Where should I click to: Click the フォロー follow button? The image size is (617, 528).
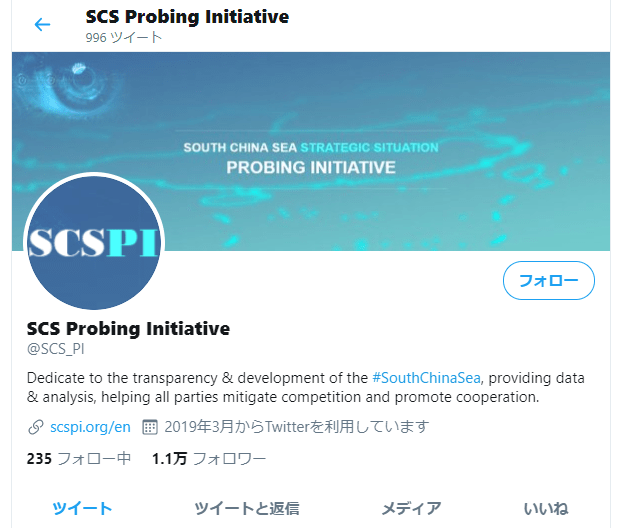(x=549, y=281)
